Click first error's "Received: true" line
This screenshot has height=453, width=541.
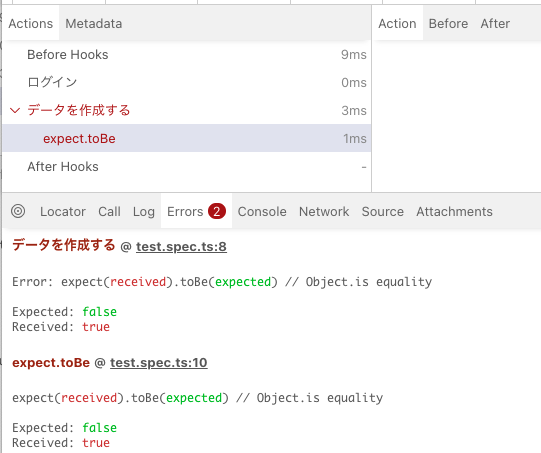61,327
